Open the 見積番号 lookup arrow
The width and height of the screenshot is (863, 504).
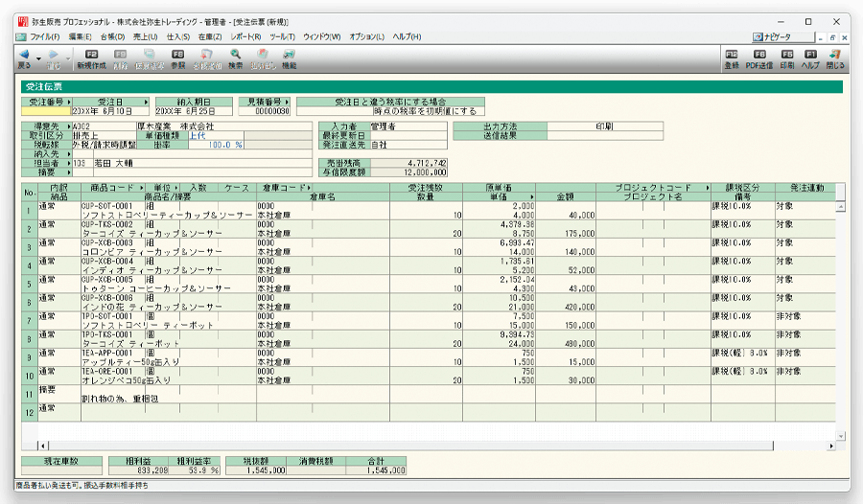[x=287, y=102]
